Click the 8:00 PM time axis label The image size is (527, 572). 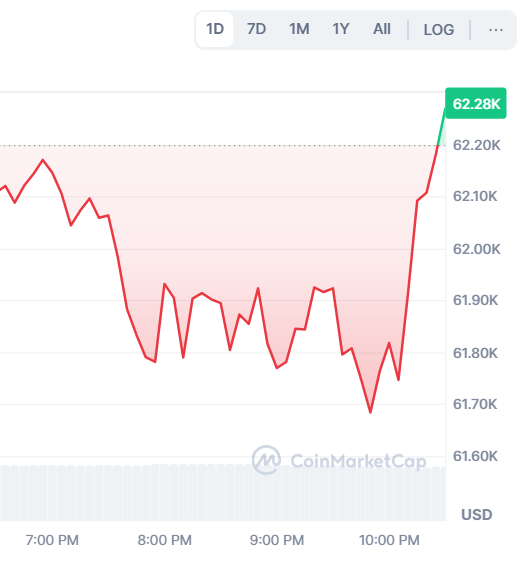click(x=164, y=540)
